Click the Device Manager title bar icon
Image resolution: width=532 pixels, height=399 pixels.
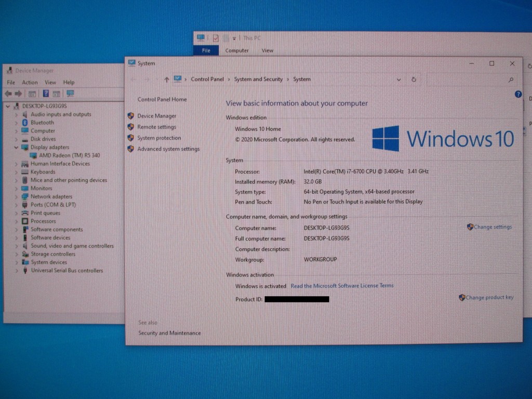pyautogui.click(x=9, y=71)
